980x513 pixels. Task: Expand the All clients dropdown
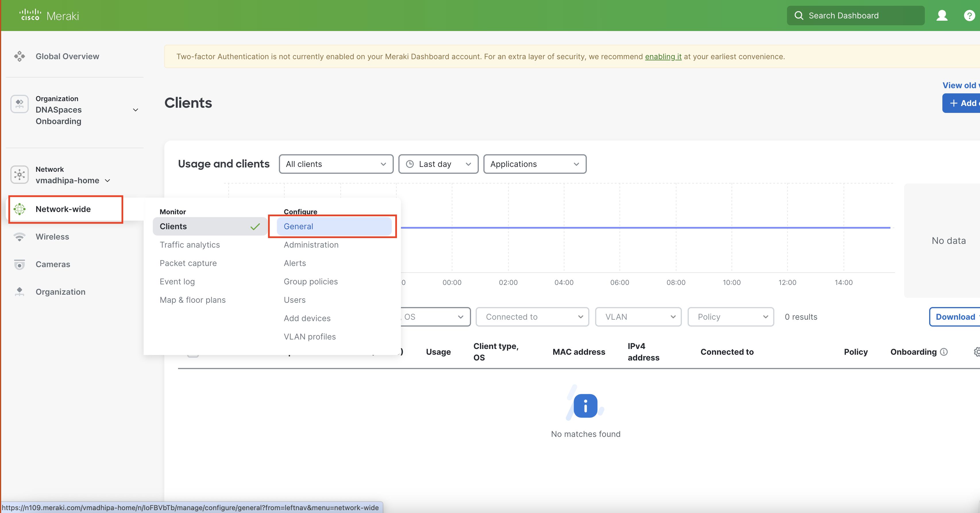point(336,164)
